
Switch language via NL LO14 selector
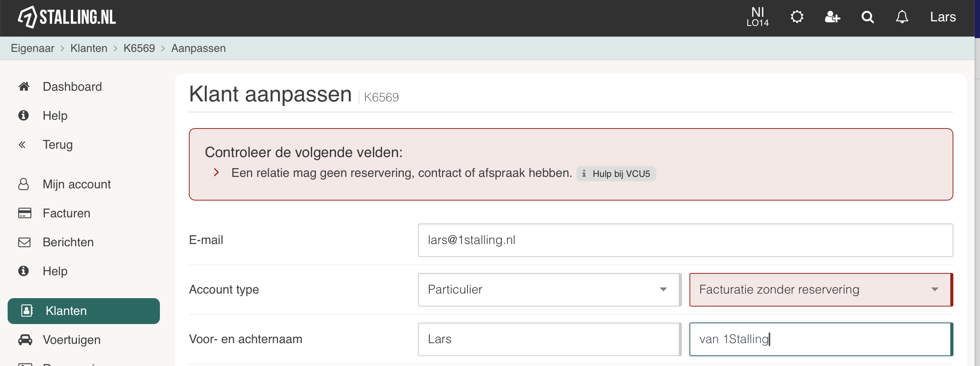pyautogui.click(x=758, y=17)
